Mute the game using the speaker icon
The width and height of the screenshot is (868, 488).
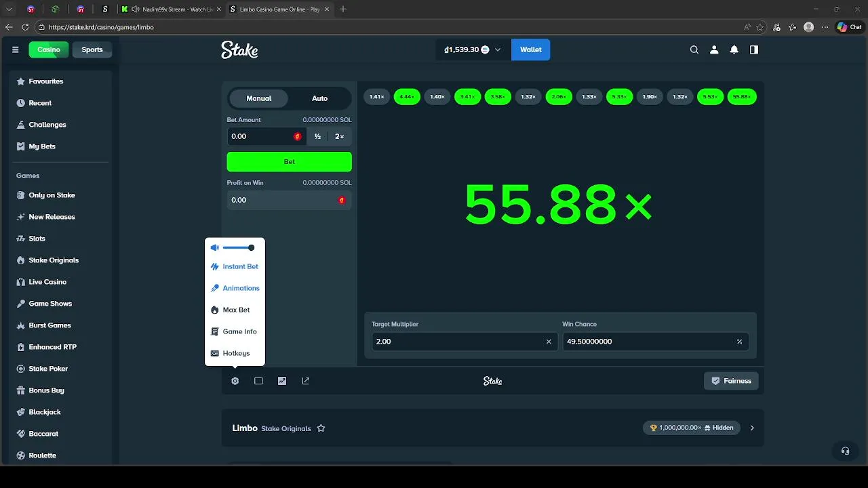click(215, 247)
